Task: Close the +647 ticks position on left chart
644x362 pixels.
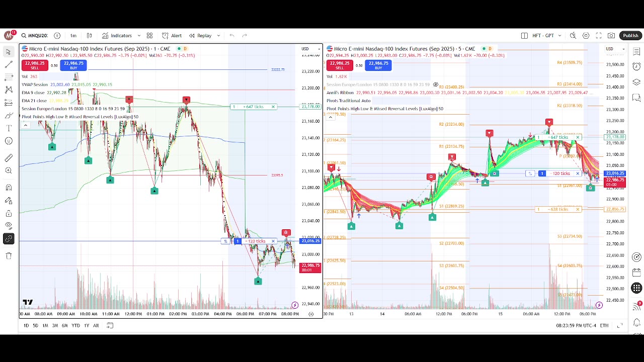Action: (x=273, y=107)
